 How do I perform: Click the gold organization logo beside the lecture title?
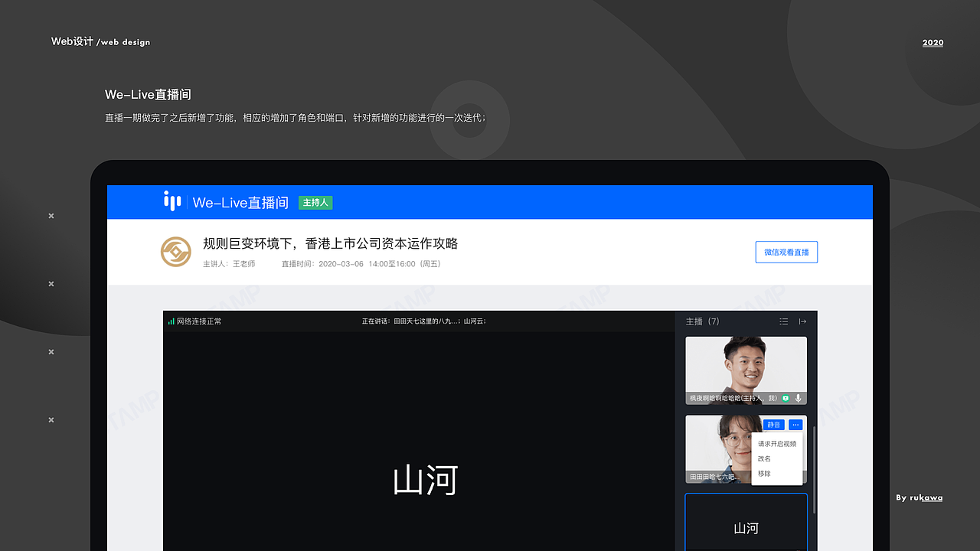click(176, 252)
